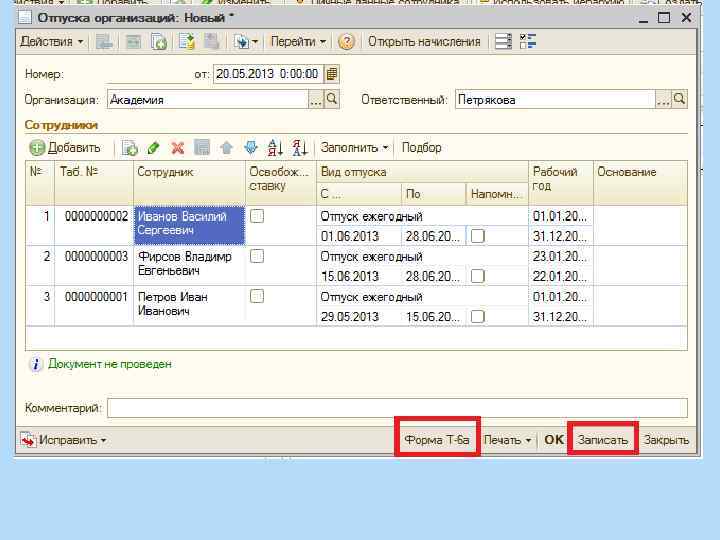This screenshot has width=720, height=540.
Task: Click the Документ не проведен info icon
Action: (35, 365)
